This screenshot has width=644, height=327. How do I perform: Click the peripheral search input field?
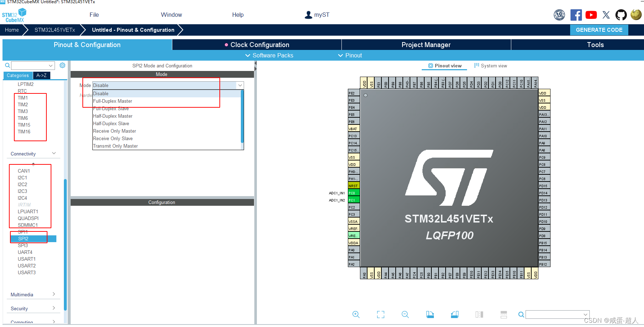30,66
